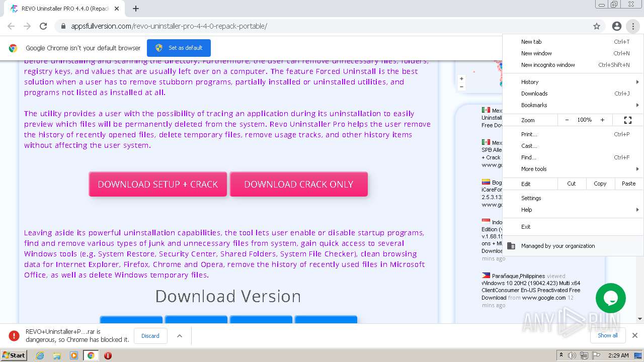Expand download options chevron

(180, 336)
